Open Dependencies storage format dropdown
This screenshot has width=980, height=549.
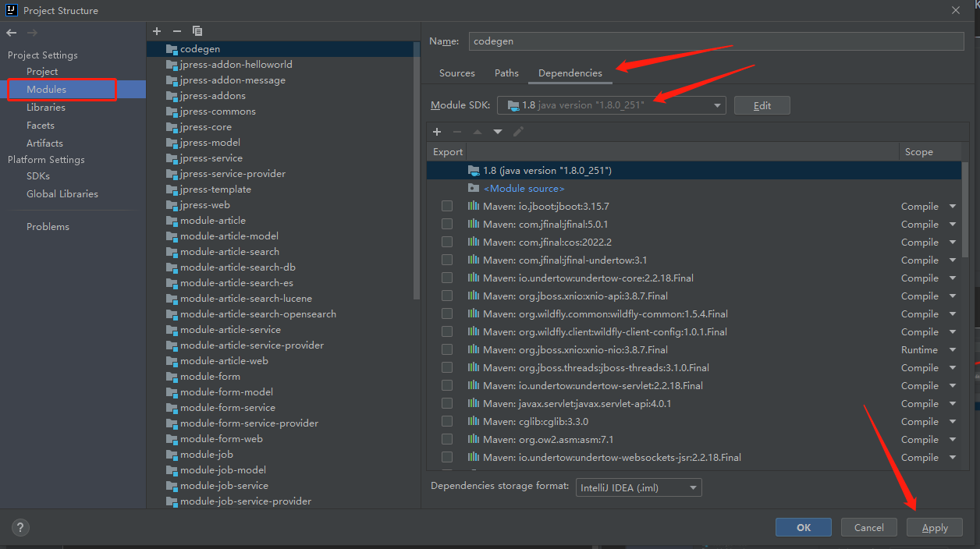click(x=638, y=487)
